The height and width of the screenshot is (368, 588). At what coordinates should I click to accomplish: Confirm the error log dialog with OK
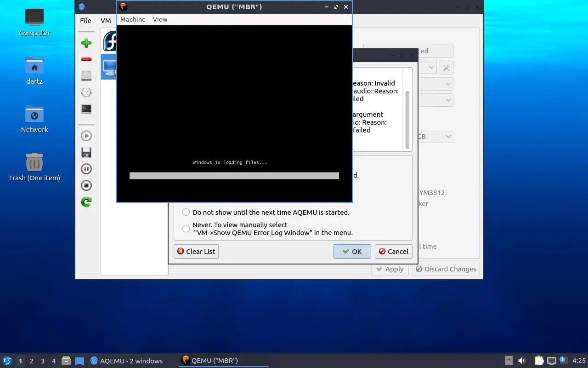(352, 251)
